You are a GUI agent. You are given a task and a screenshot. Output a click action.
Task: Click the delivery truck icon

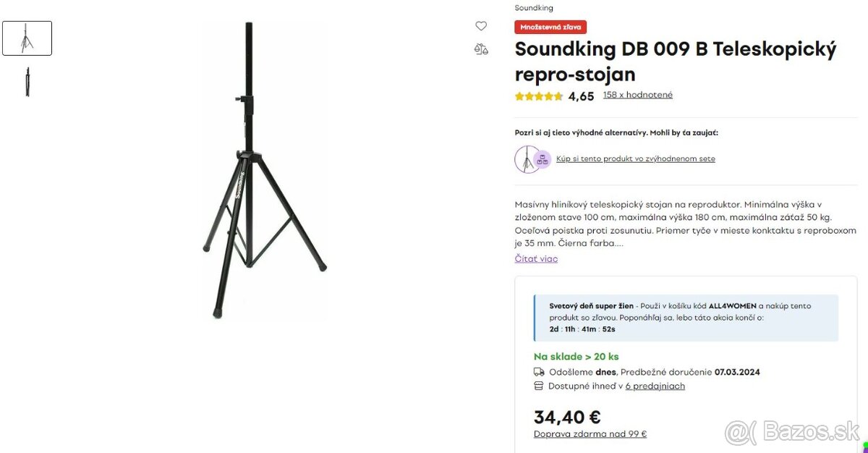[539, 371]
